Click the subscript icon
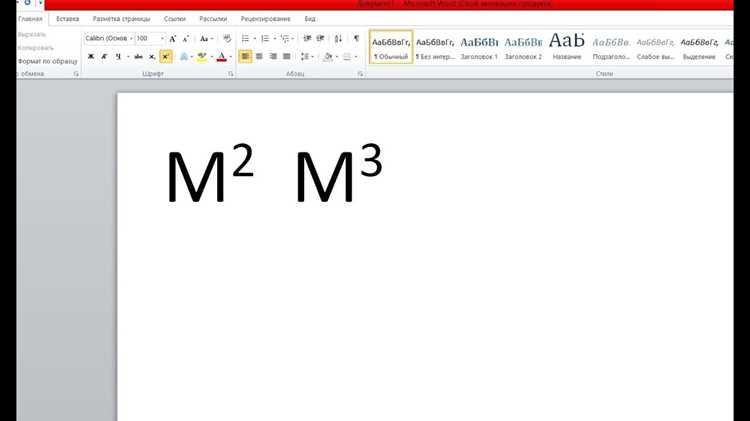Image resolution: width=750 pixels, height=421 pixels. [x=152, y=57]
